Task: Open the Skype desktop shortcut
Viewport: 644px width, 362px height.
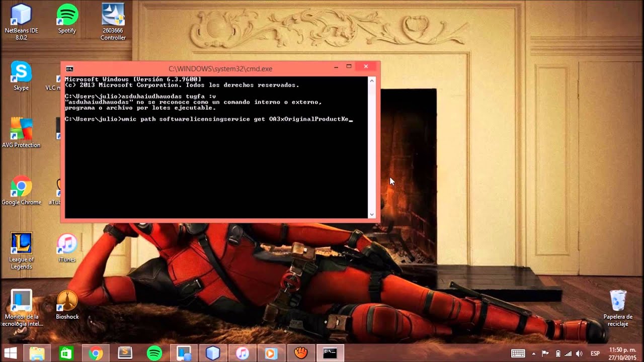Action: pos(21,76)
